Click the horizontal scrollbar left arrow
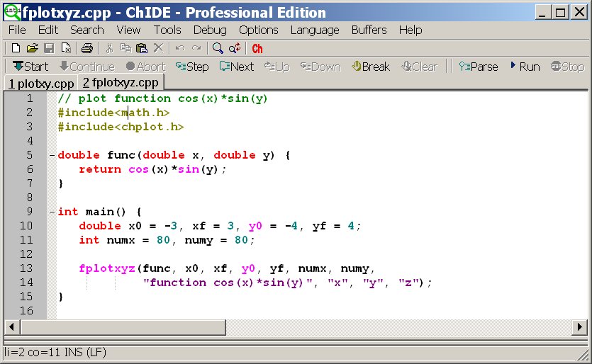 tap(12, 326)
